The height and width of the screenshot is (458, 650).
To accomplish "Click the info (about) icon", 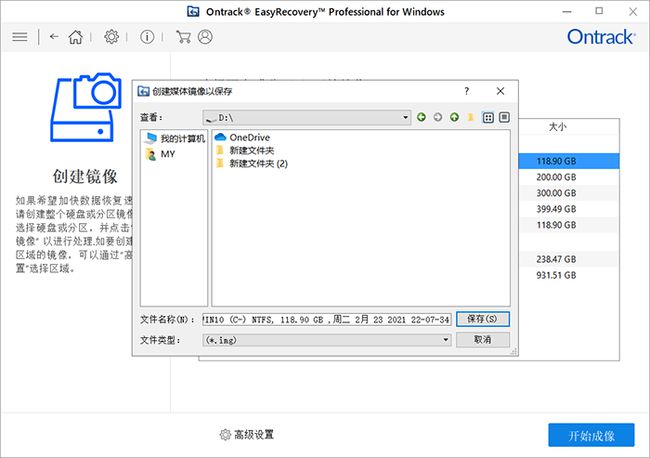I will click(x=147, y=36).
